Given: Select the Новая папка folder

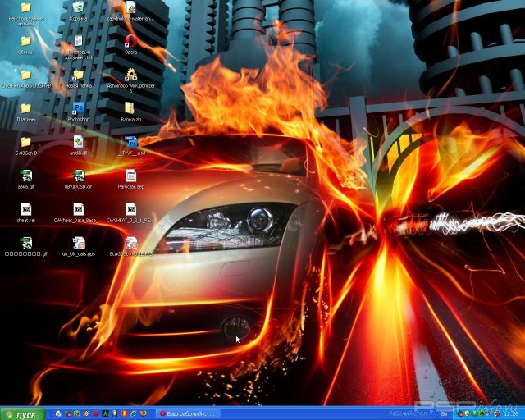Looking at the screenshot, I should (78, 75).
